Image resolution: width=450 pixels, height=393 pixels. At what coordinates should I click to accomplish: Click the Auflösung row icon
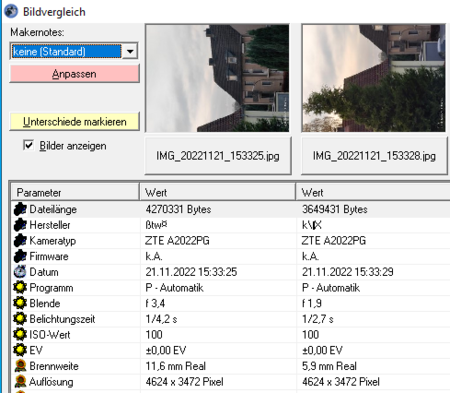coord(20,381)
